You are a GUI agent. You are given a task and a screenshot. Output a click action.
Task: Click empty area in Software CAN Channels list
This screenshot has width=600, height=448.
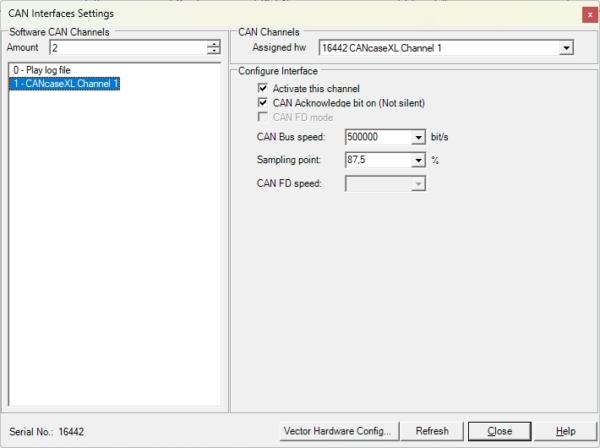pyautogui.click(x=115, y=250)
